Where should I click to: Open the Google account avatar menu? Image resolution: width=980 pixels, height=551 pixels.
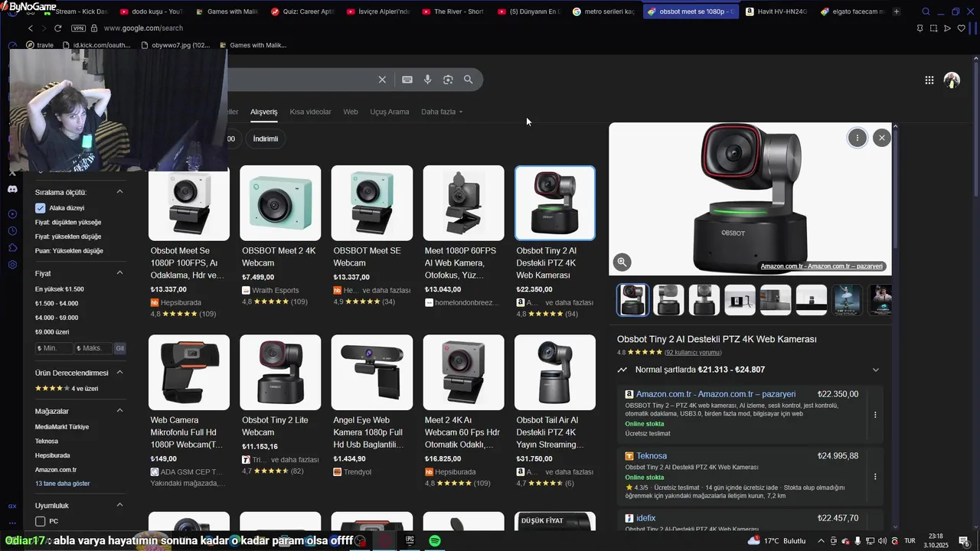pos(952,80)
